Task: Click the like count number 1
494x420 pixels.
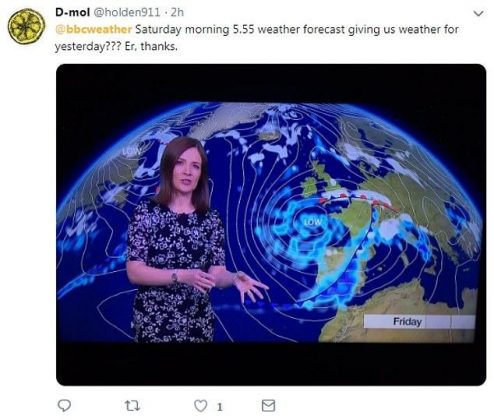Action: (219, 407)
